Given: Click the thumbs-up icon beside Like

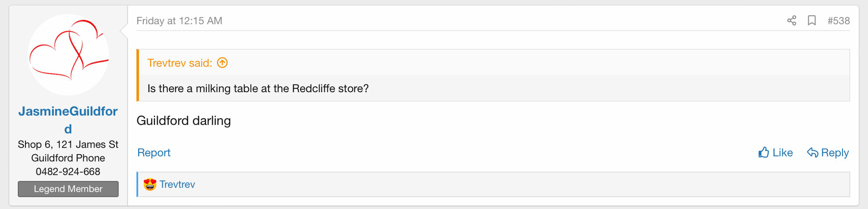Looking at the screenshot, I should click(764, 152).
